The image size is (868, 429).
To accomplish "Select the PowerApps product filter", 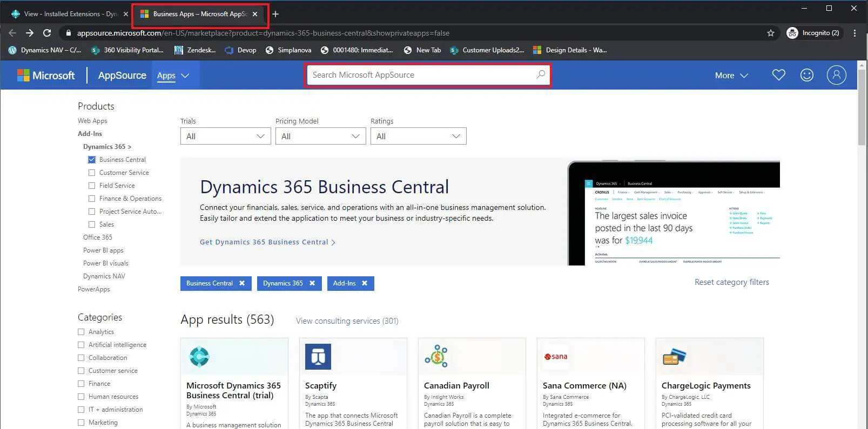I will (94, 289).
